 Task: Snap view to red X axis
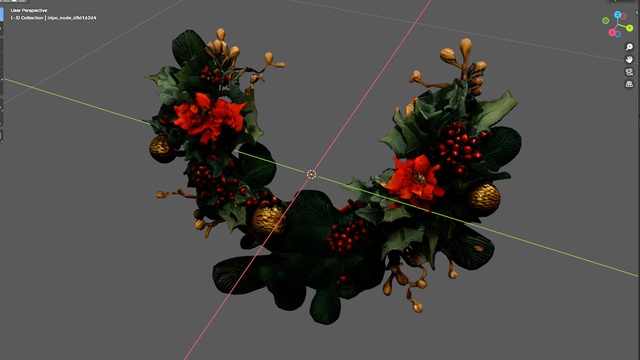pos(612,32)
